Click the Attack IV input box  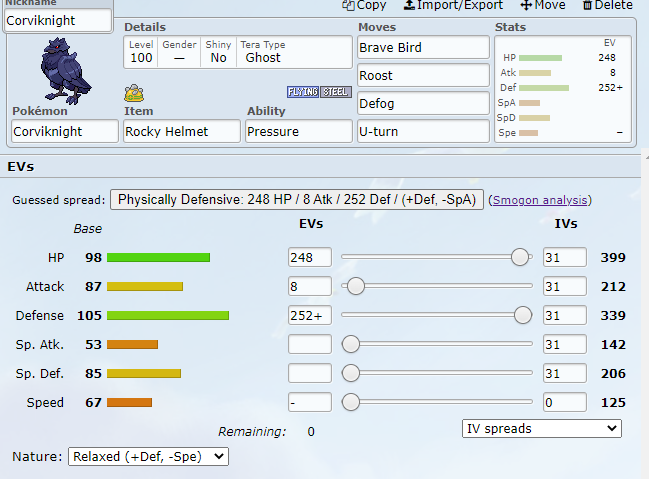click(565, 286)
